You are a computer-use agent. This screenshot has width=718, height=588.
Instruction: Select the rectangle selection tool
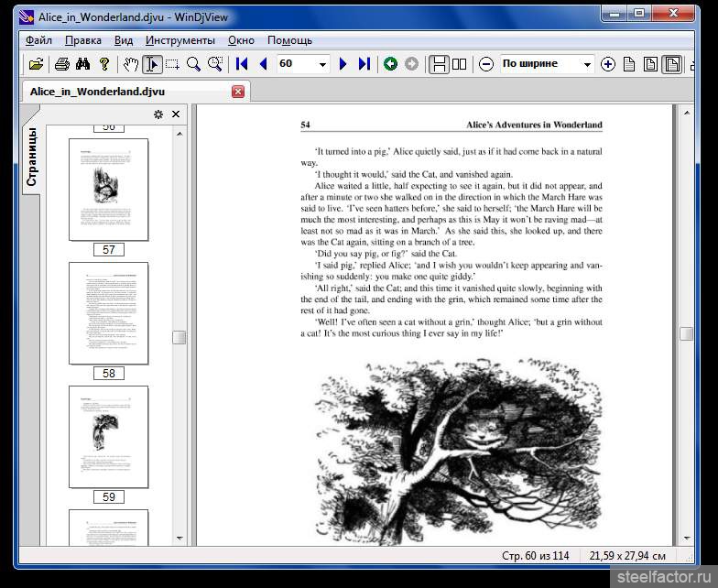pos(172,64)
